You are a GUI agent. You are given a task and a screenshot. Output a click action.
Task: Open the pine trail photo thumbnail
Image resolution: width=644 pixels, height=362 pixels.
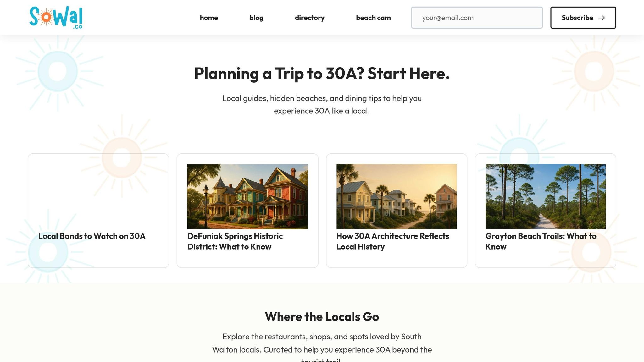click(545, 196)
